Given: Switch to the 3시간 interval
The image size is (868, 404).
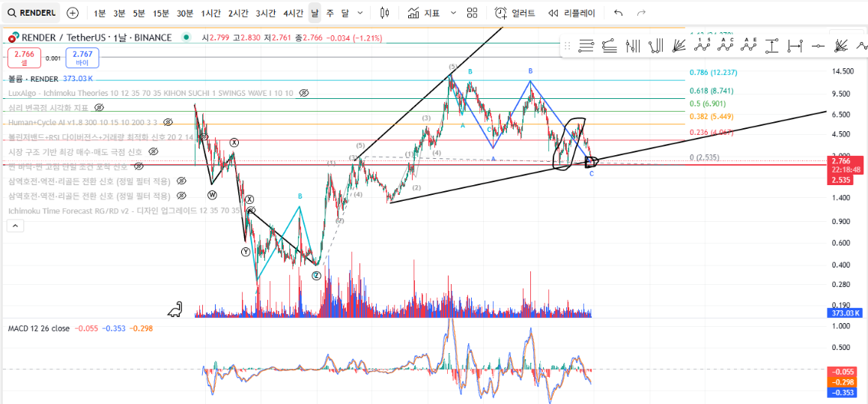Looking at the screenshot, I should pos(265,13).
